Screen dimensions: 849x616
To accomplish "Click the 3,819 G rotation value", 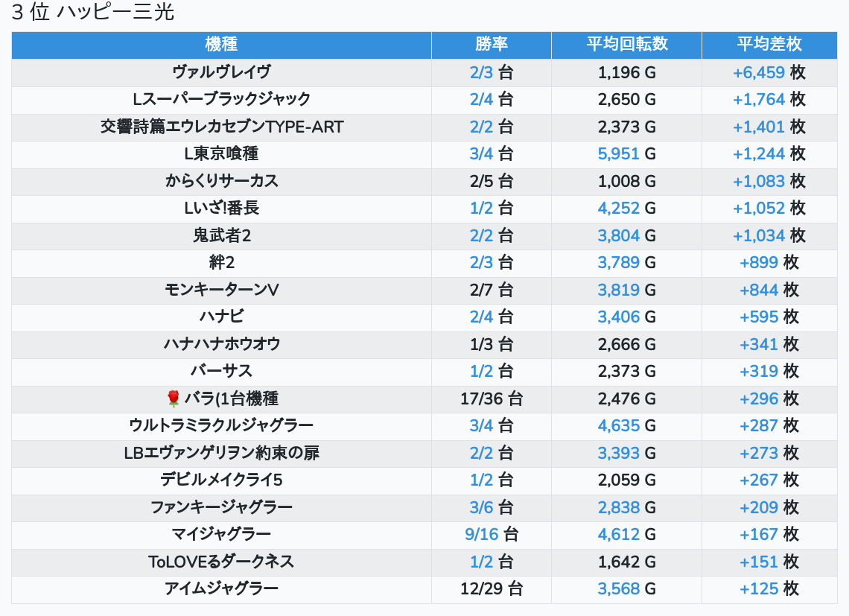I will point(627,290).
